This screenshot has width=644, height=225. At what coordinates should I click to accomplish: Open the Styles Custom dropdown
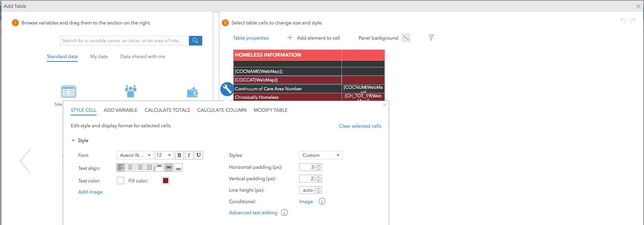click(321, 155)
